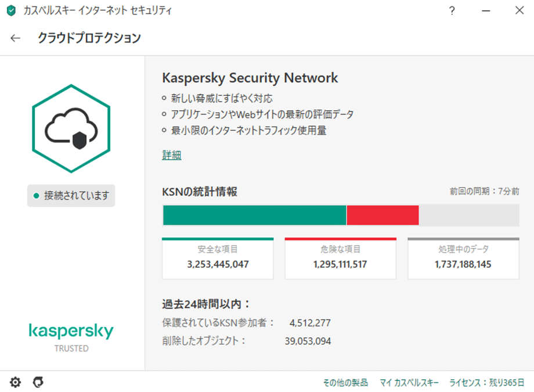Select the 危険な項目 statistics box
Image resolution: width=534 pixels, height=392 pixels.
point(341,258)
